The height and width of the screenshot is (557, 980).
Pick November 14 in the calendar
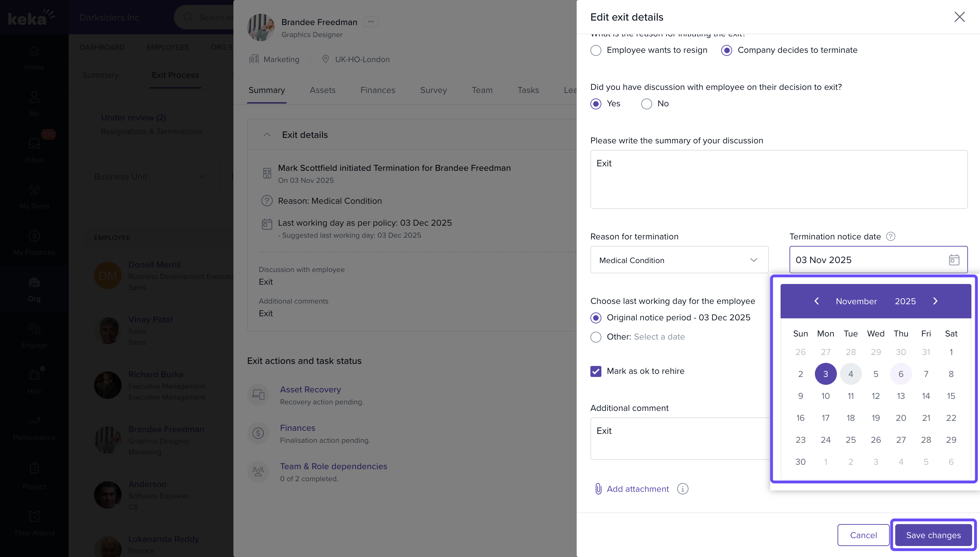[926, 396]
